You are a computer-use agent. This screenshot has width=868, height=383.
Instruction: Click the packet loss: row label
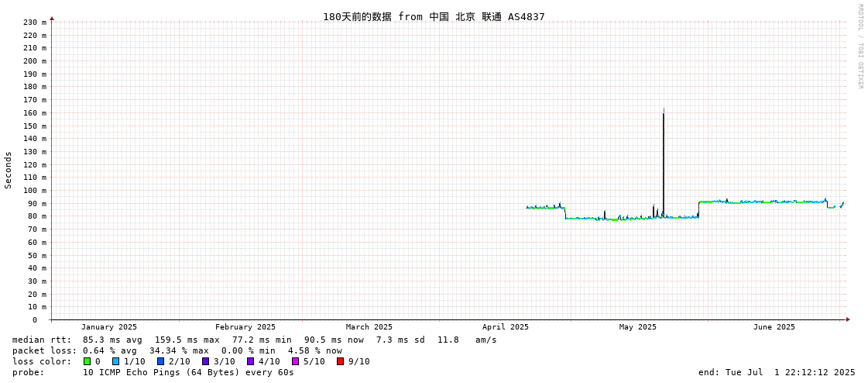coord(44,350)
